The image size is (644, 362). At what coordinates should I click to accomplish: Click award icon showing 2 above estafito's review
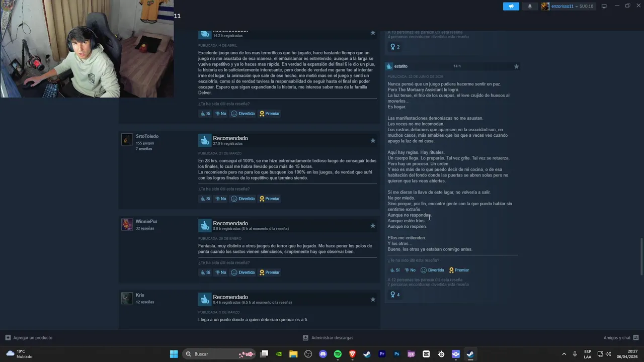click(x=395, y=47)
